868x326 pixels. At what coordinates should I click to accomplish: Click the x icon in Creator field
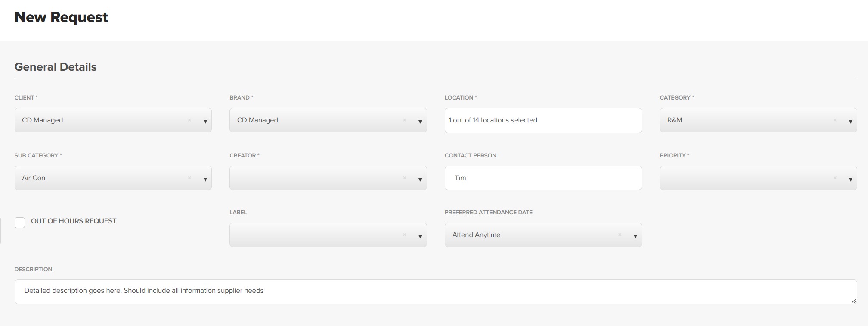pos(404,178)
